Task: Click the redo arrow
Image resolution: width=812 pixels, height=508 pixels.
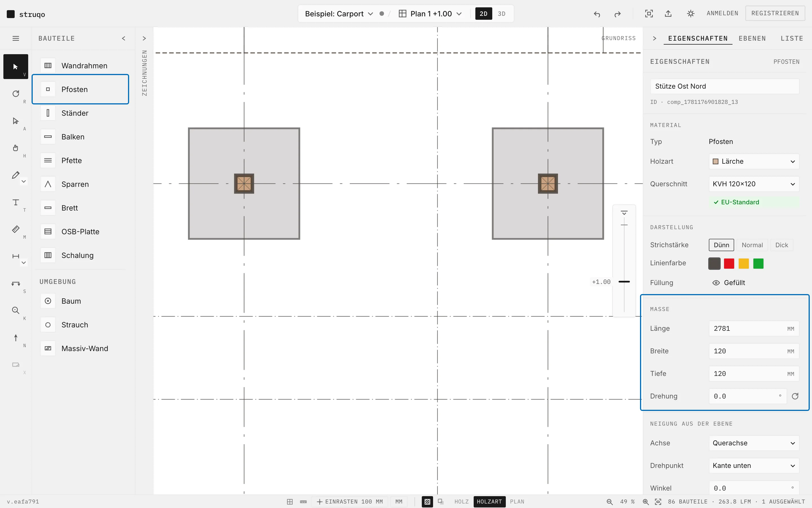Action: [x=617, y=14]
